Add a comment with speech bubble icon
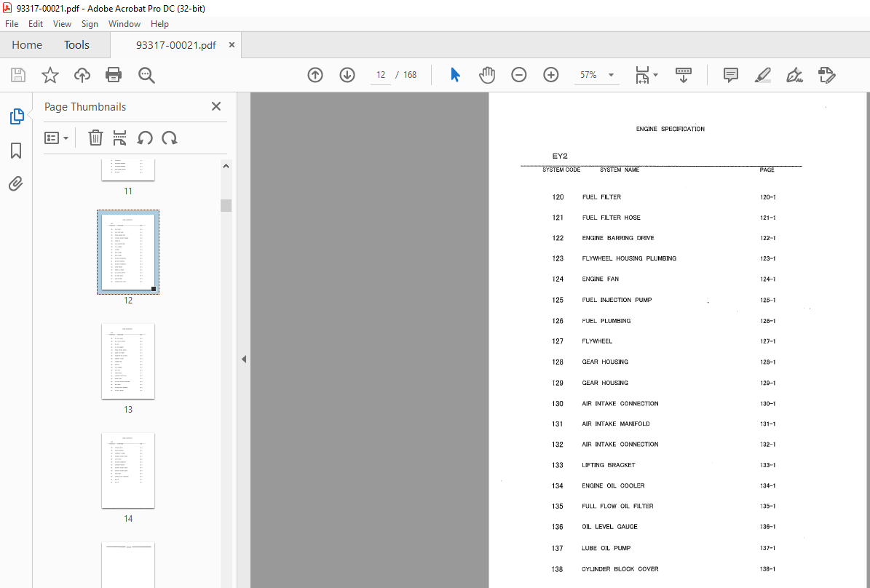 pos(731,75)
